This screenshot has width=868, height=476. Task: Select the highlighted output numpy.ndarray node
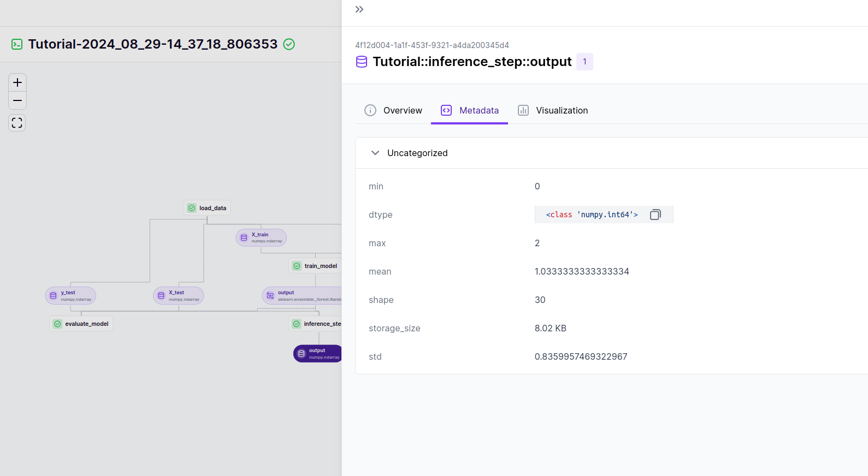coord(318,354)
